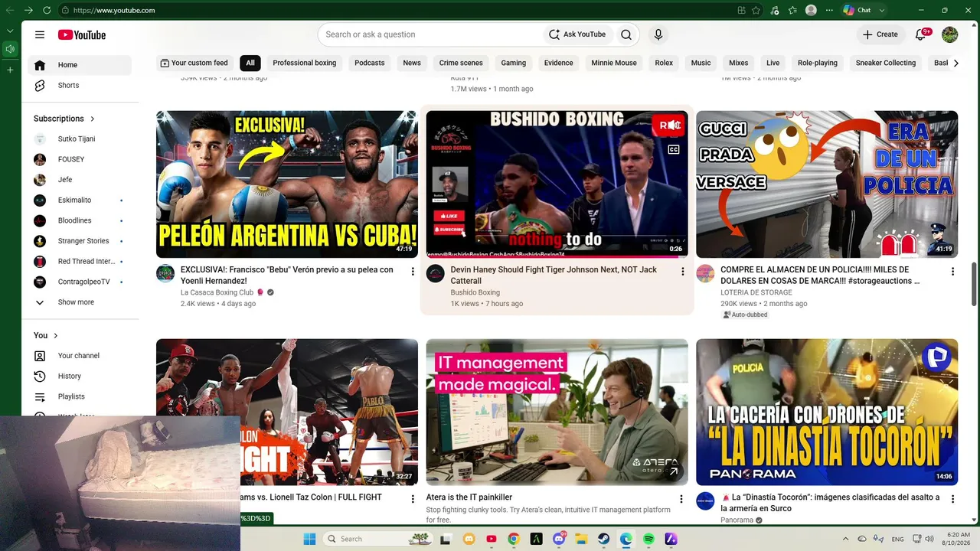Expand the You section chevron
Image resolution: width=980 pixels, height=551 pixels.
coord(55,335)
